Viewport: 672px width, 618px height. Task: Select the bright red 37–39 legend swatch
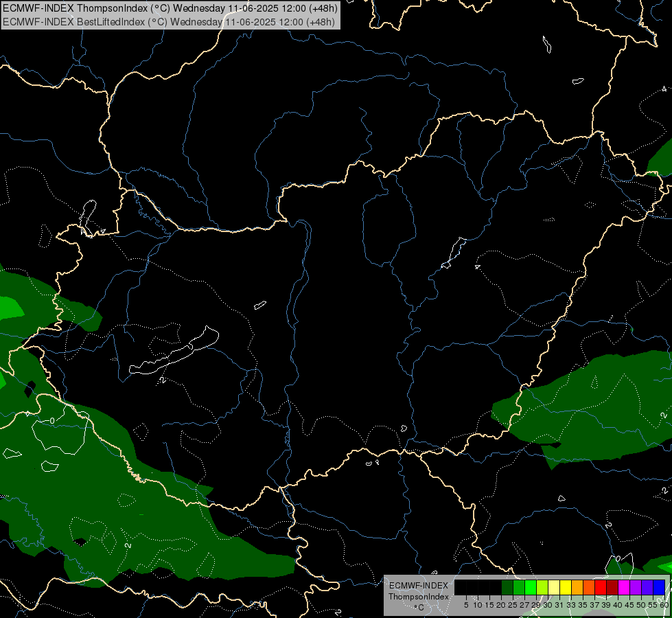601,587
